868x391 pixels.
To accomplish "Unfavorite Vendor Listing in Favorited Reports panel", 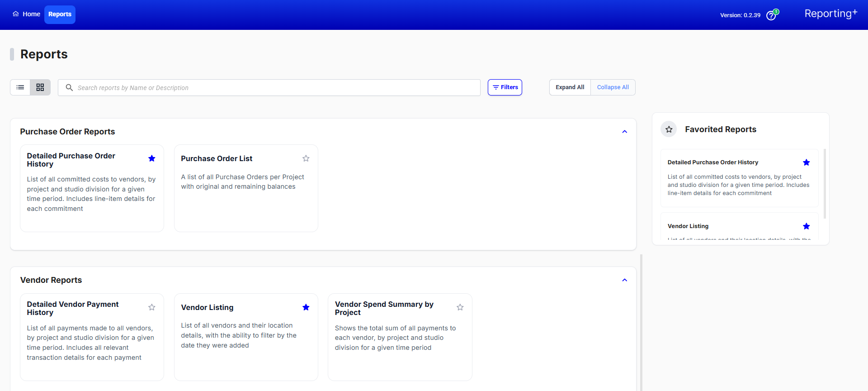I will (x=806, y=226).
